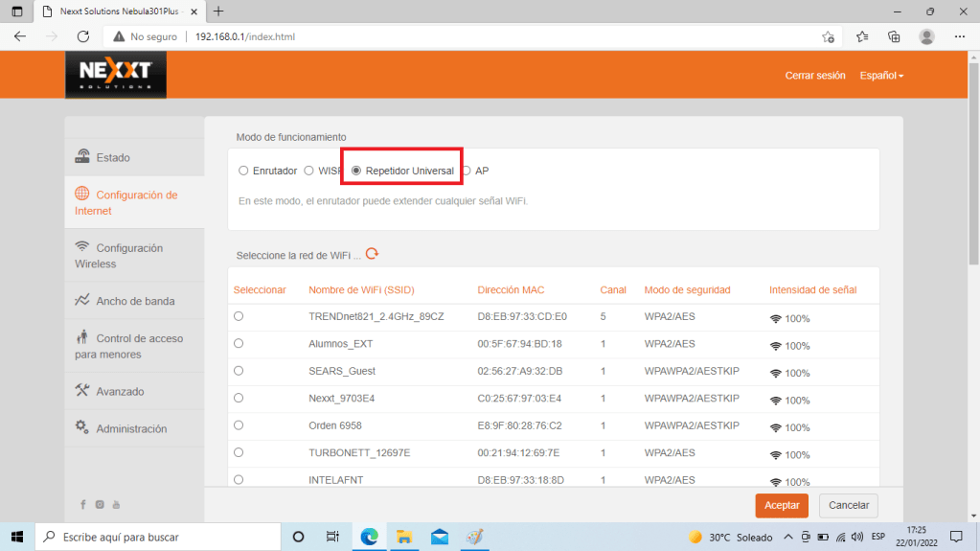The width and height of the screenshot is (980, 551).
Task: Click the browser address bar URL
Action: pos(245,36)
